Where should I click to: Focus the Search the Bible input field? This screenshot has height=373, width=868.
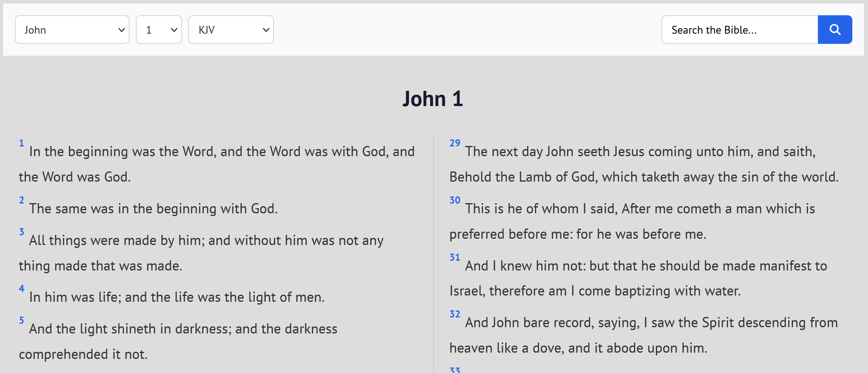tap(739, 30)
